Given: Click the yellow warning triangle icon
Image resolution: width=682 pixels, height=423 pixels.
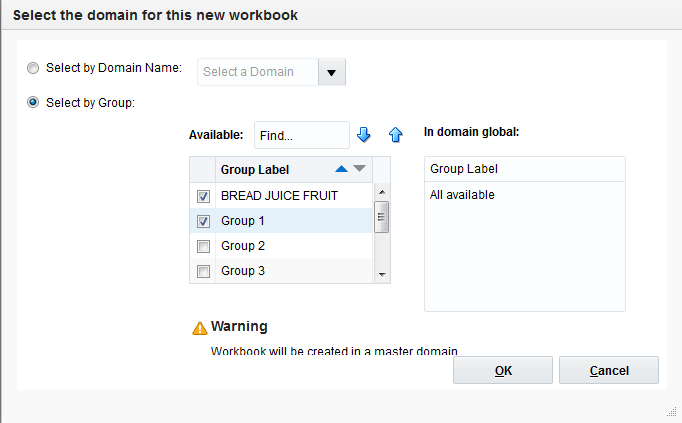Looking at the screenshot, I should tap(200, 328).
